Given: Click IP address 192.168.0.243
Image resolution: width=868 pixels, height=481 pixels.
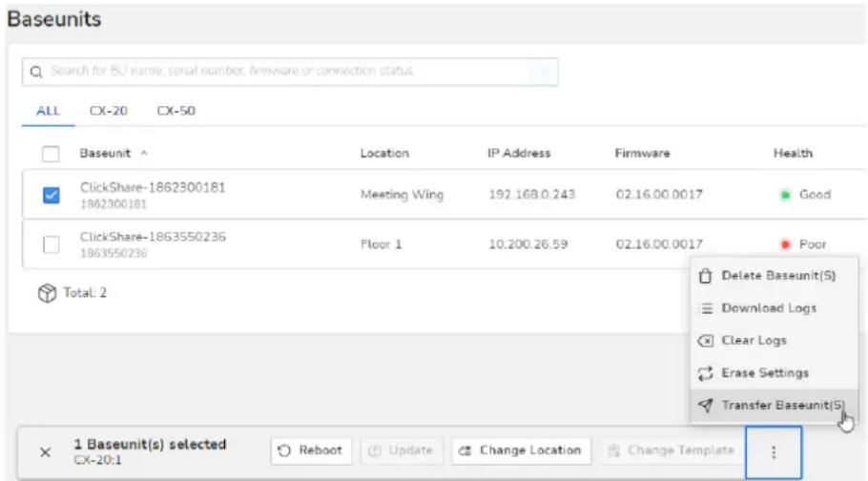Looking at the screenshot, I should 532,195.
